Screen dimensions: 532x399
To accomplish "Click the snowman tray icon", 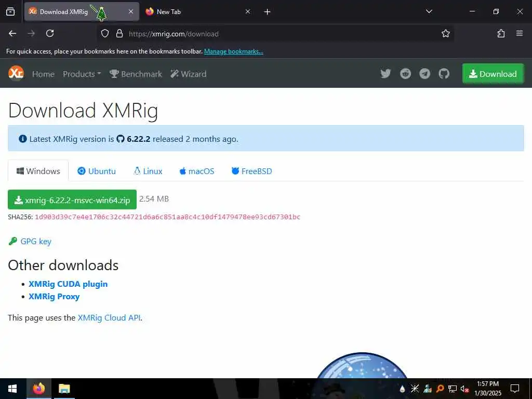I will pos(428,389).
